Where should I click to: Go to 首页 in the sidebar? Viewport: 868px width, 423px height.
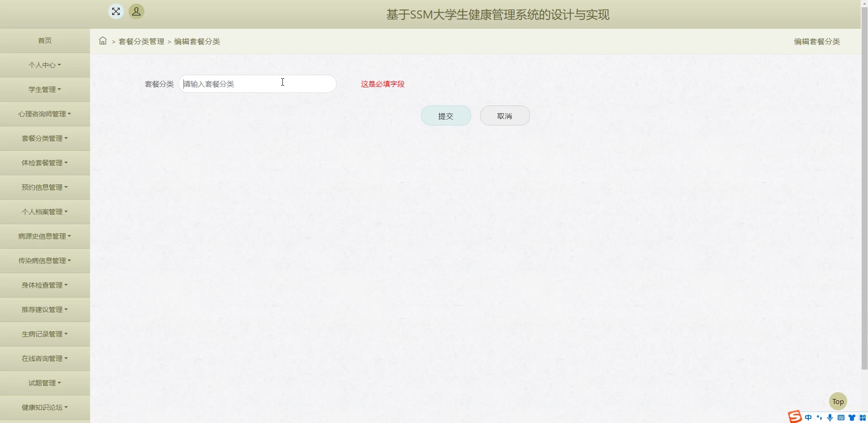45,41
